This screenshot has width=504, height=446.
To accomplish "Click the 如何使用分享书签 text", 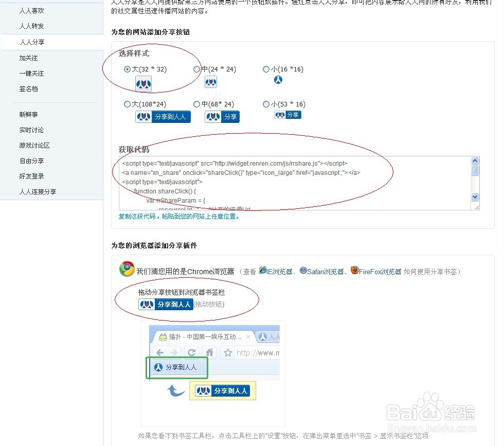I will pyautogui.click(x=430, y=272).
